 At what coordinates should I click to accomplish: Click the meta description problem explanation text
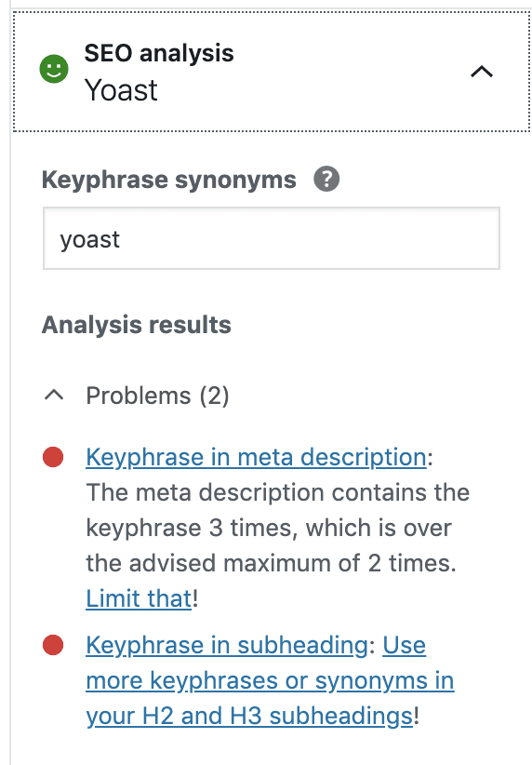(x=277, y=528)
